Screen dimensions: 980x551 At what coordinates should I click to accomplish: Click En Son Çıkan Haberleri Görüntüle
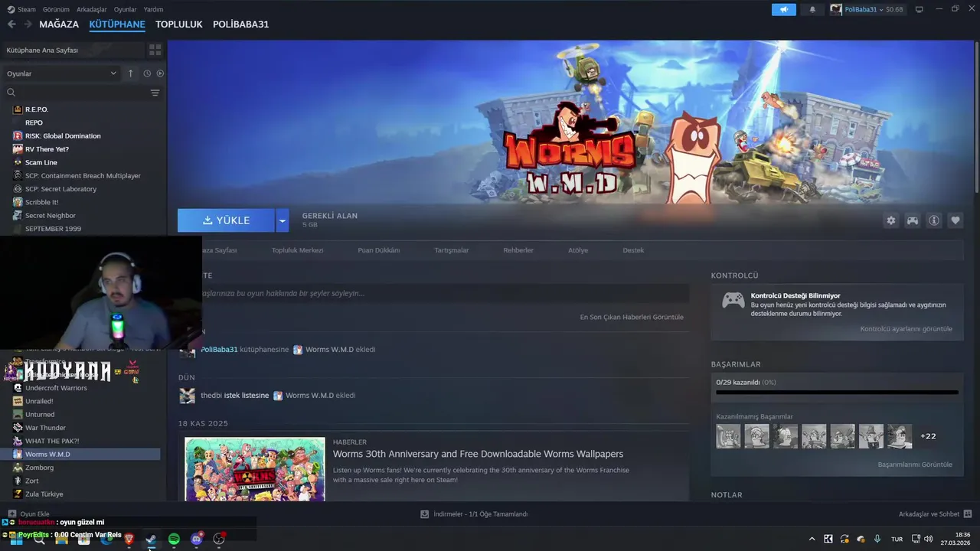click(x=632, y=317)
